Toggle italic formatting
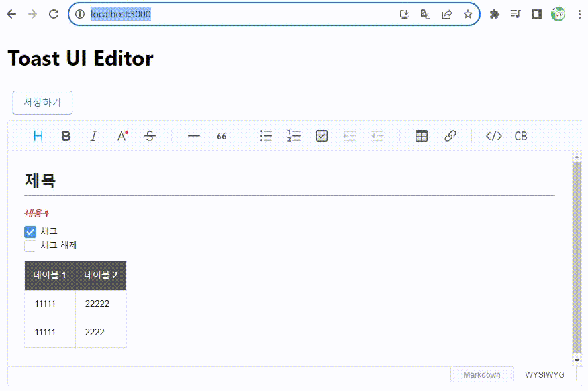Image resolution: width=588 pixels, height=391 pixels. [94, 136]
